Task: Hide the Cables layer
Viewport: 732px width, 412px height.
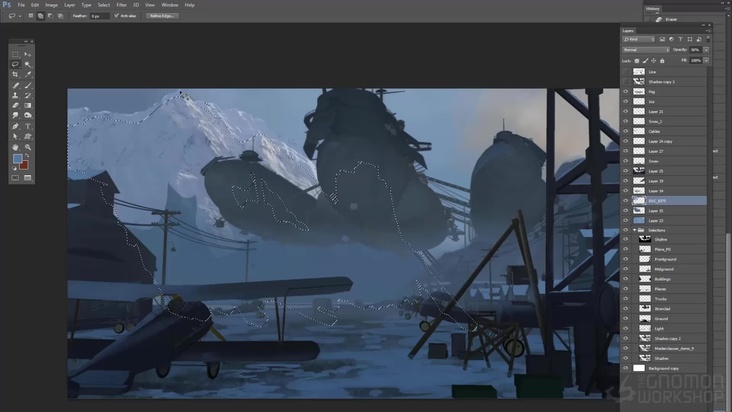Action: [626, 132]
